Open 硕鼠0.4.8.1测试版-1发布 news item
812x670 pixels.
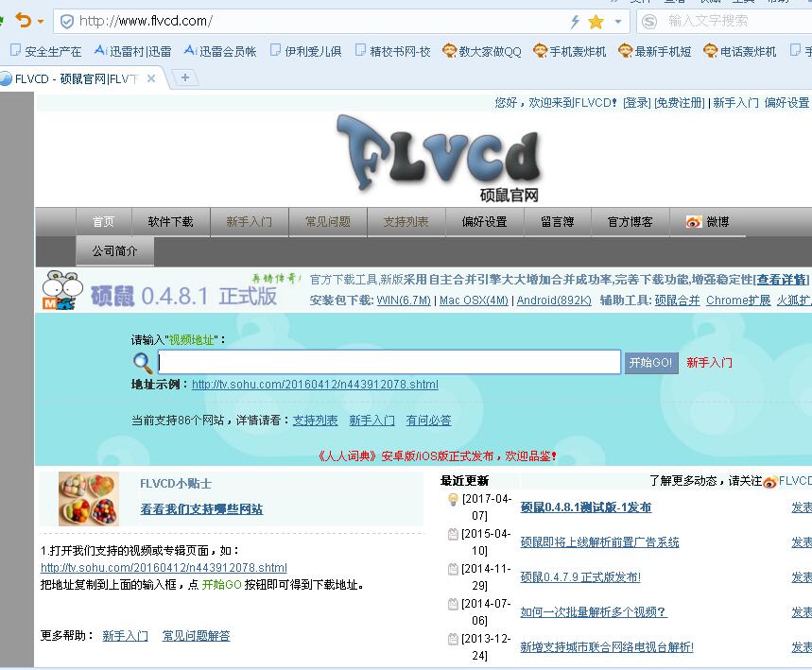(x=586, y=507)
